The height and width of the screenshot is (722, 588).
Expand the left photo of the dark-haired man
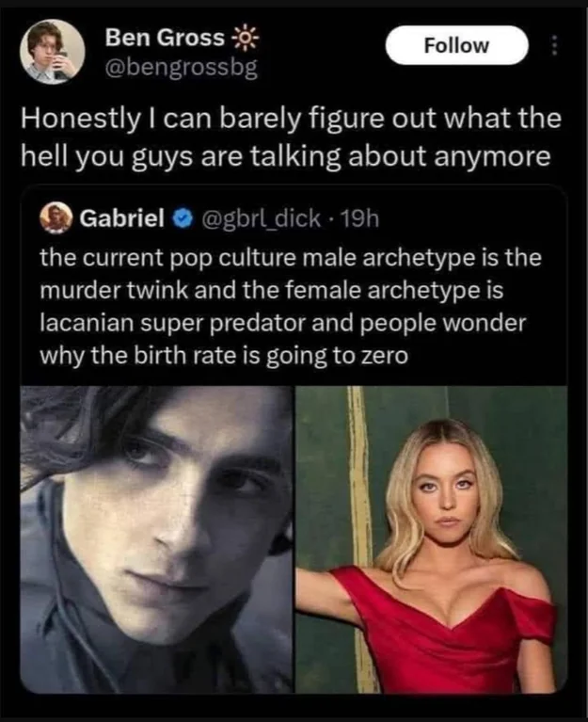pos(156,539)
